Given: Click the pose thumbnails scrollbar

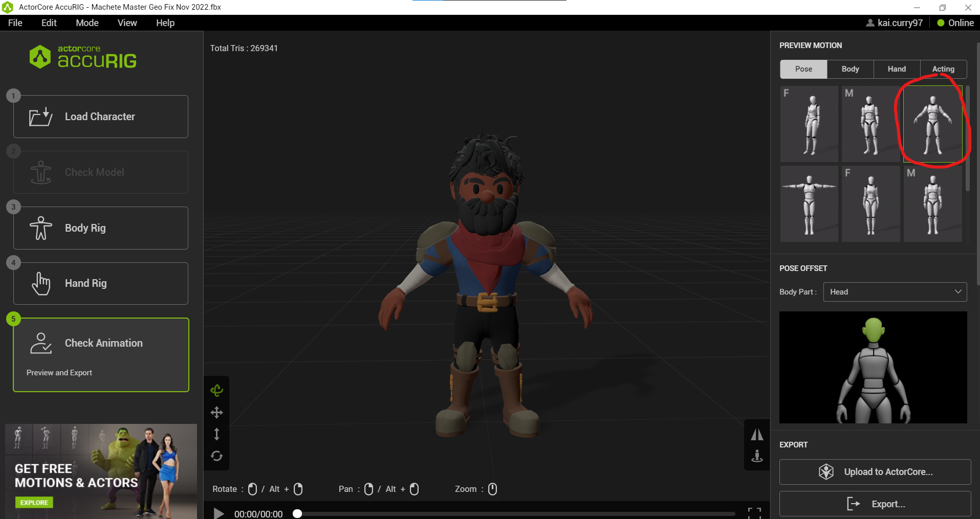Looking at the screenshot, I should [x=967, y=138].
